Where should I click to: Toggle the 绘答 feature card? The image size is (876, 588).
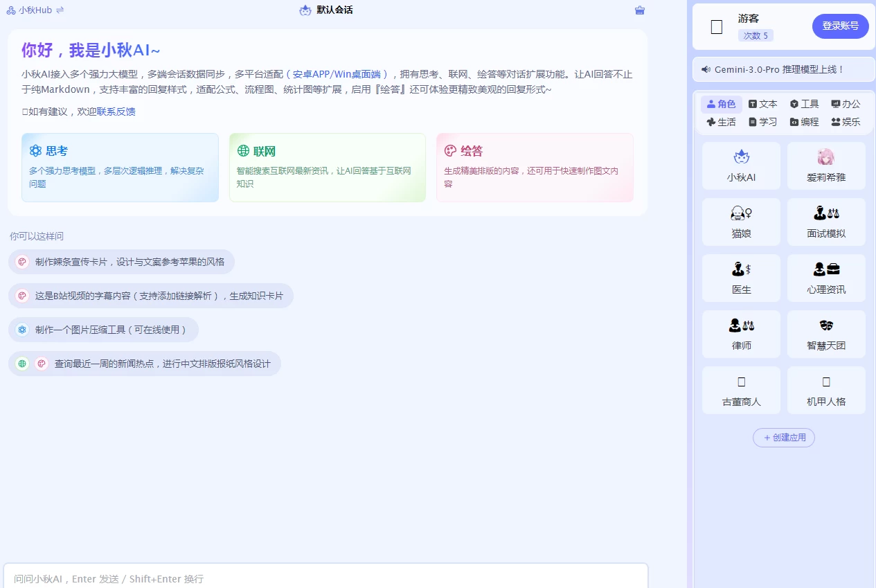[535, 168]
